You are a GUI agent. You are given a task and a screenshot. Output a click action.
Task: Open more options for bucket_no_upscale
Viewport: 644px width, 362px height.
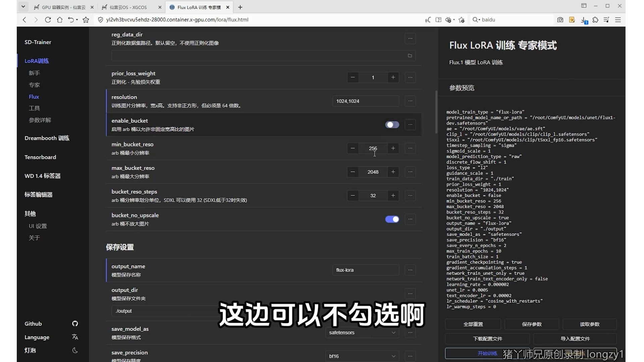coord(410,219)
